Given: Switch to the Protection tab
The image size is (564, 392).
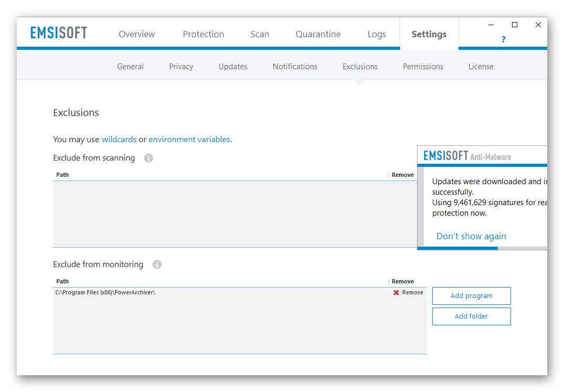Looking at the screenshot, I should (203, 34).
